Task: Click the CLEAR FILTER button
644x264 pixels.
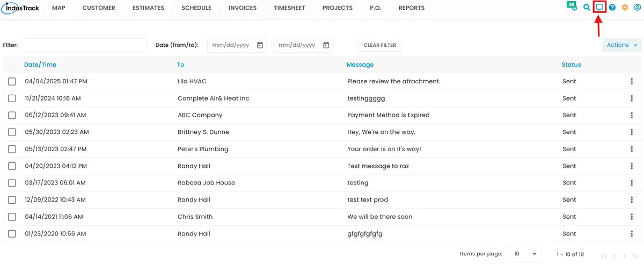Action: [380, 45]
